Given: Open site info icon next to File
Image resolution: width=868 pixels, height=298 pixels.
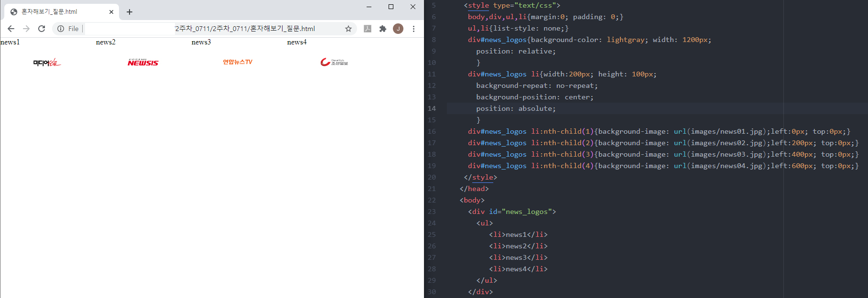Looking at the screenshot, I should click(x=61, y=29).
